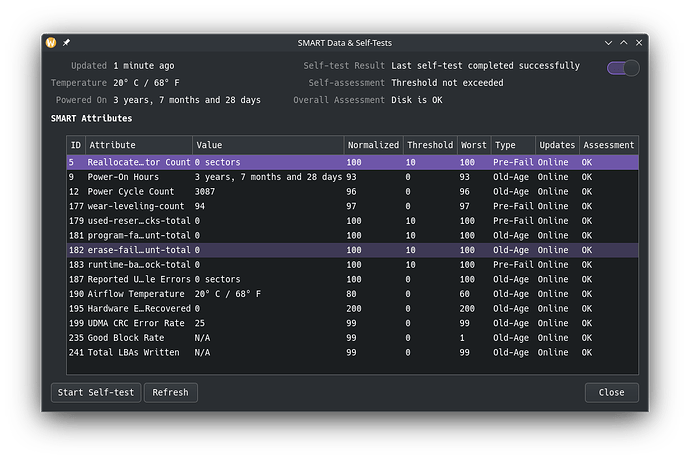Select the used-reser…cks-total row

click(x=352, y=221)
